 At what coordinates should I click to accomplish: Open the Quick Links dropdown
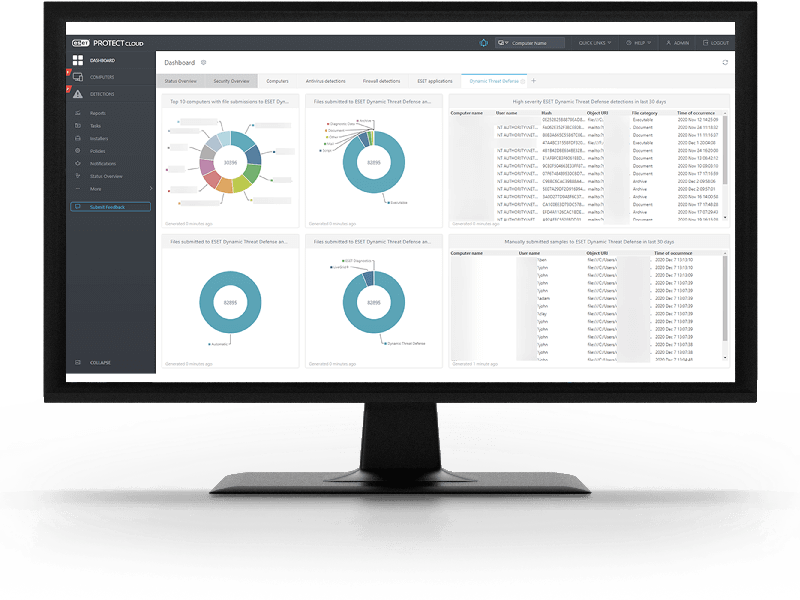tap(598, 44)
